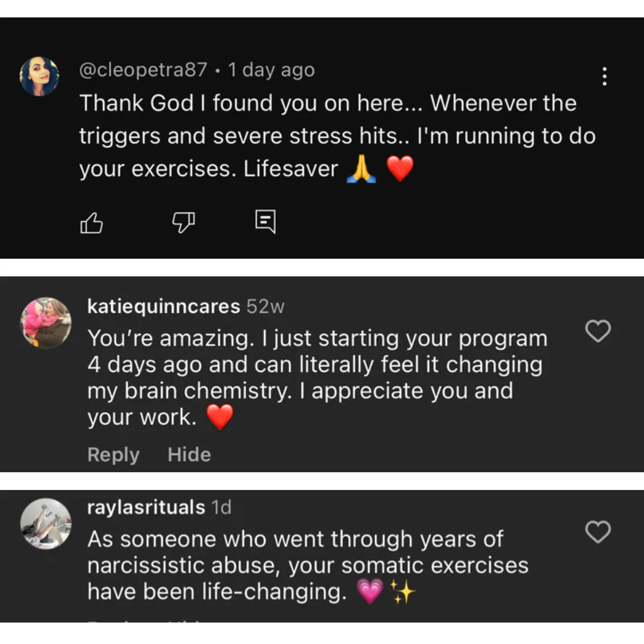Open cleopetra87's profile picture
This screenshot has width=644, height=644.
[39, 76]
